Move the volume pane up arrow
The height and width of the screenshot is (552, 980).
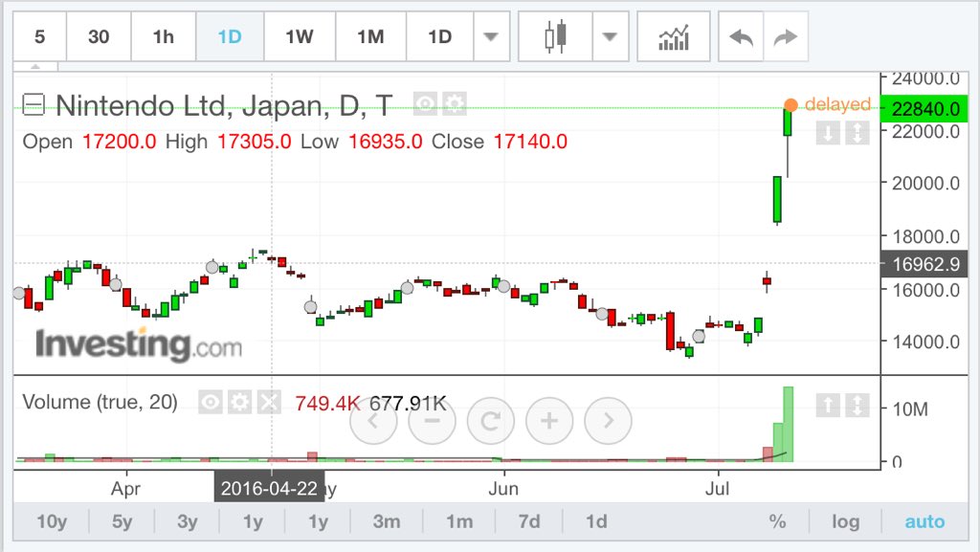click(828, 406)
